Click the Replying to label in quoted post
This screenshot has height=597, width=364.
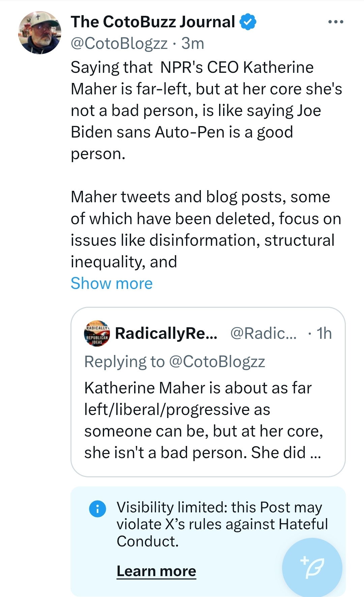click(x=124, y=362)
